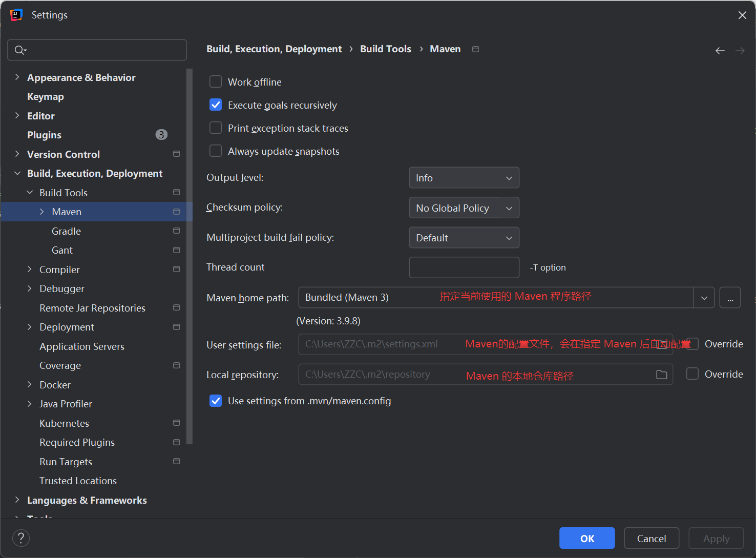Click the project icon on the Compiler row
The image size is (756, 558).
[x=177, y=269]
